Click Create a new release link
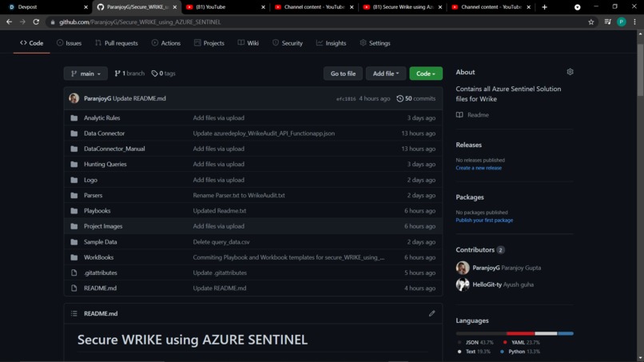Viewport: 644px width, 362px height. click(479, 168)
